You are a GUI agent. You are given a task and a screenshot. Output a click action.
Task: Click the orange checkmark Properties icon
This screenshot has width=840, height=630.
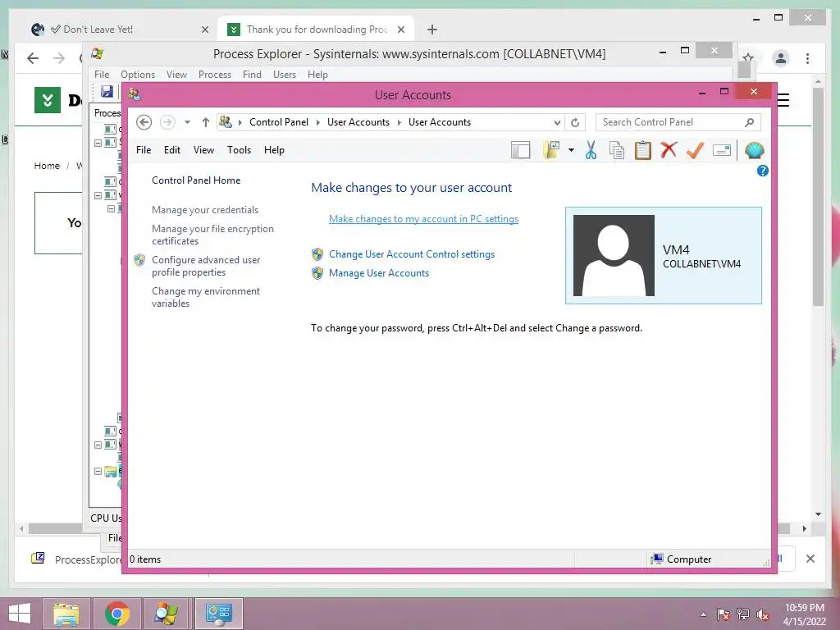[695, 151]
